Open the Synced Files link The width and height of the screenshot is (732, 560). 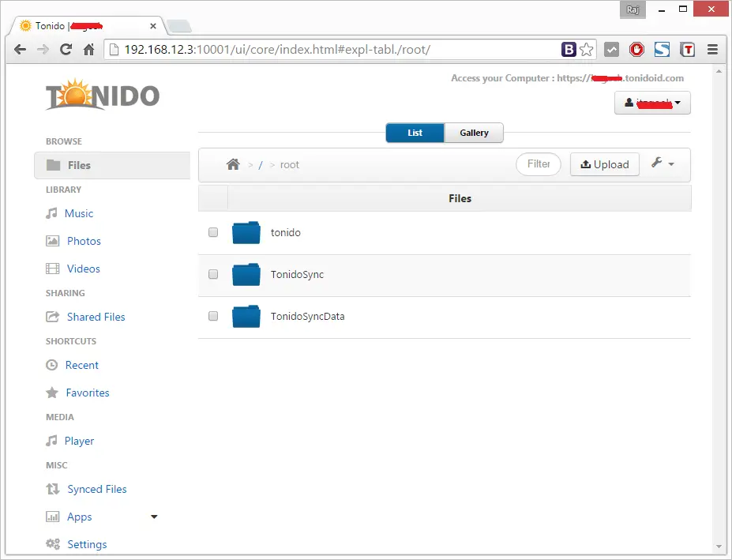click(97, 489)
